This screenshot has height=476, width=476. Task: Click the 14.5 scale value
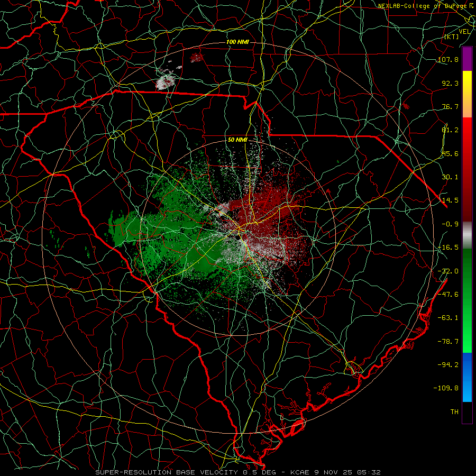pyautogui.click(x=450, y=200)
